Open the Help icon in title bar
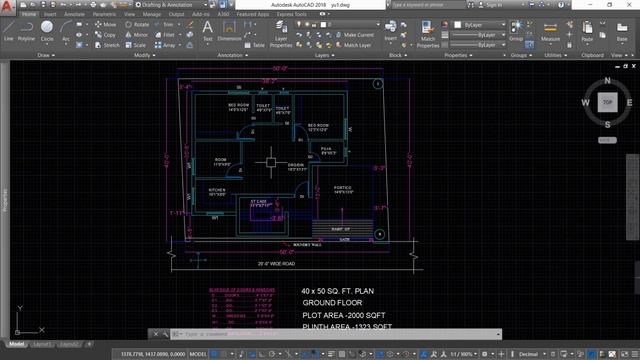This screenshot has height=360, width=640. pos(561,5)
